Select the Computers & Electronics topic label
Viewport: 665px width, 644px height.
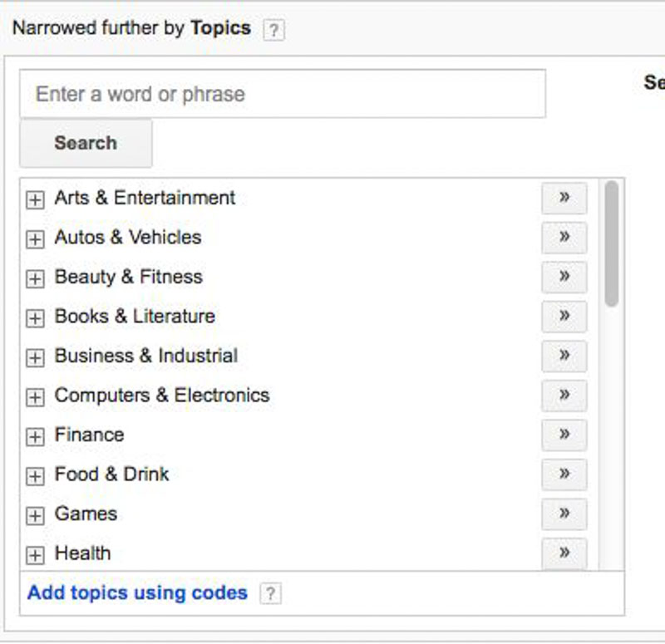tap(162, 395)
